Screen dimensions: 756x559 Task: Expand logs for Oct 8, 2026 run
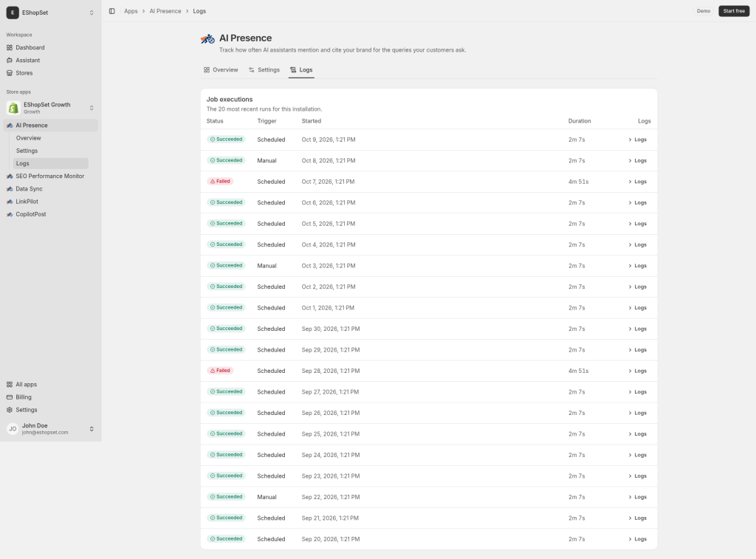click(637, 160)
